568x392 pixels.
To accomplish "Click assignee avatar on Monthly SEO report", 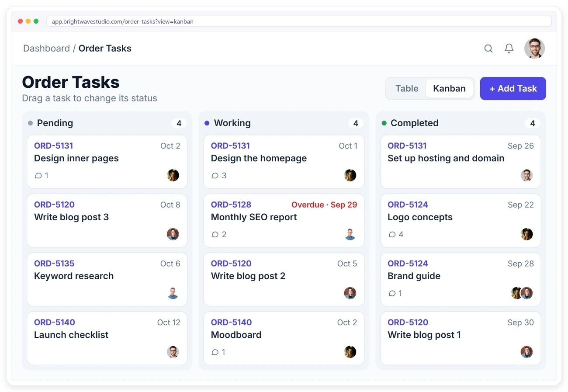I will coord(350,234).
